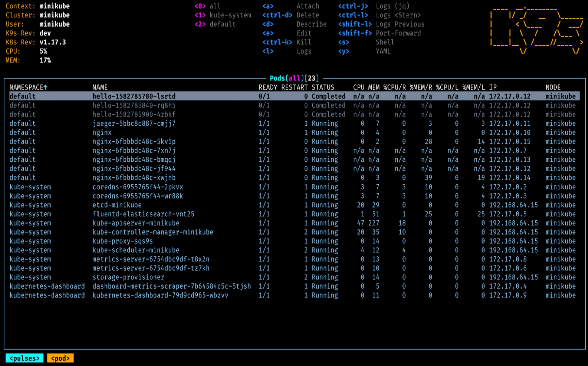Click the MEM 17% header value

[x=45, y=60]
